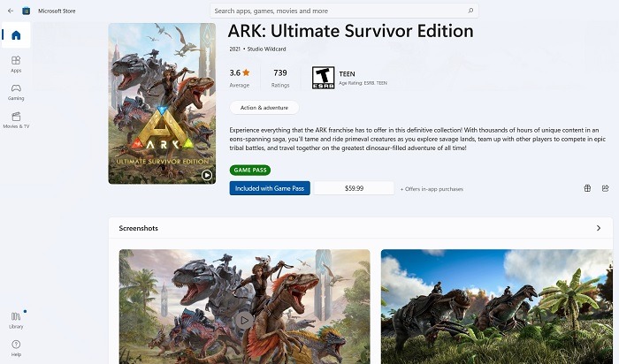Screen dimensions: 619x364
Task: Select the Action & adventure category tag
Action: point(264,108)
